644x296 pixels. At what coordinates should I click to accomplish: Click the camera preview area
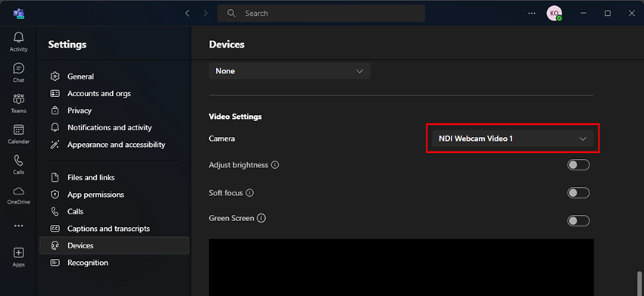tap(402, 267)
